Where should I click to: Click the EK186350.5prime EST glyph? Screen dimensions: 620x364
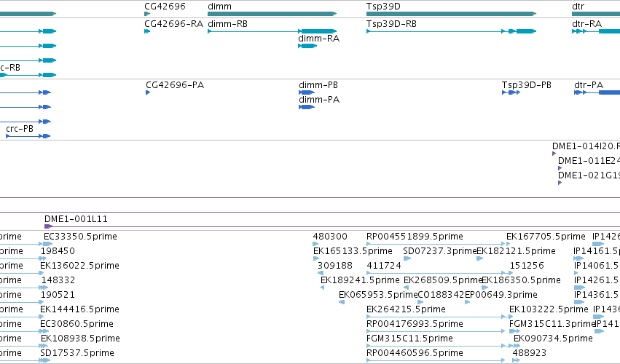[484, 288]
